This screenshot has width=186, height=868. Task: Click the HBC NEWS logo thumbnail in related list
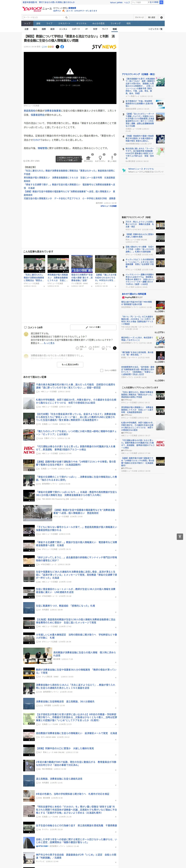pos(29,450)
